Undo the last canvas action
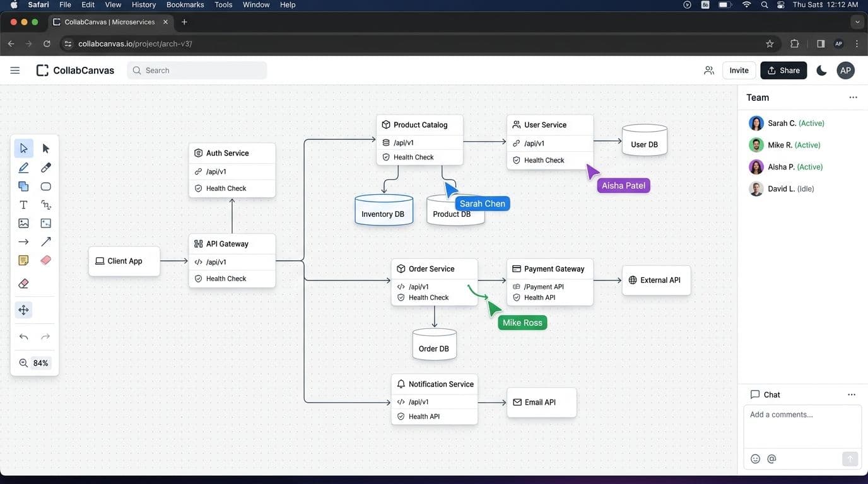The image size is (868, 484). point(23,337)
